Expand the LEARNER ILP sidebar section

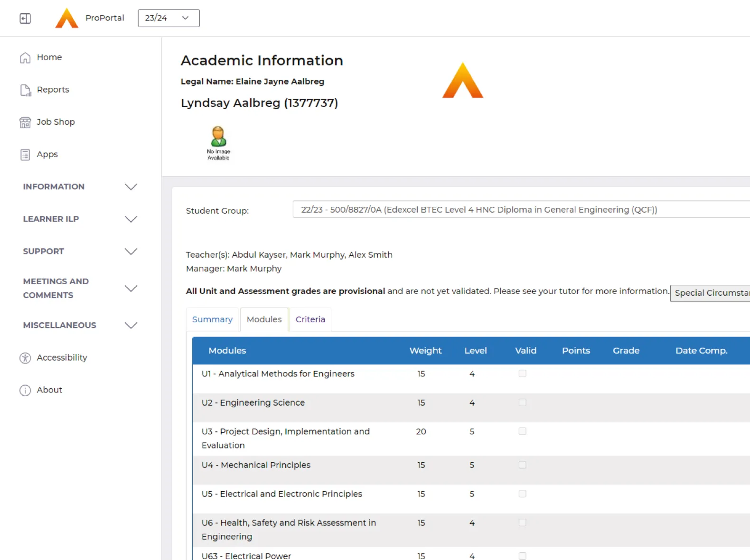[131, 219]
